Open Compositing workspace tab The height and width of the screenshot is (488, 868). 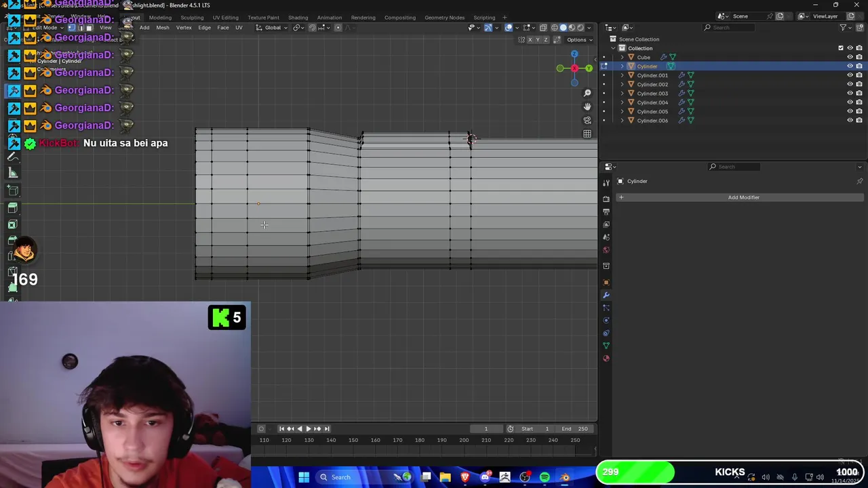click(x=399, y=17)
